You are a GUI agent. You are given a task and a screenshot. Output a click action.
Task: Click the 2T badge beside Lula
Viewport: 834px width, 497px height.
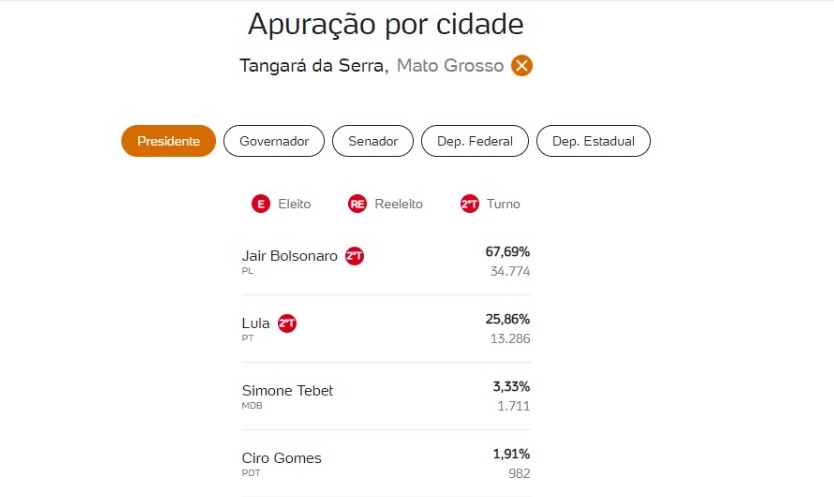pos(287,323)
